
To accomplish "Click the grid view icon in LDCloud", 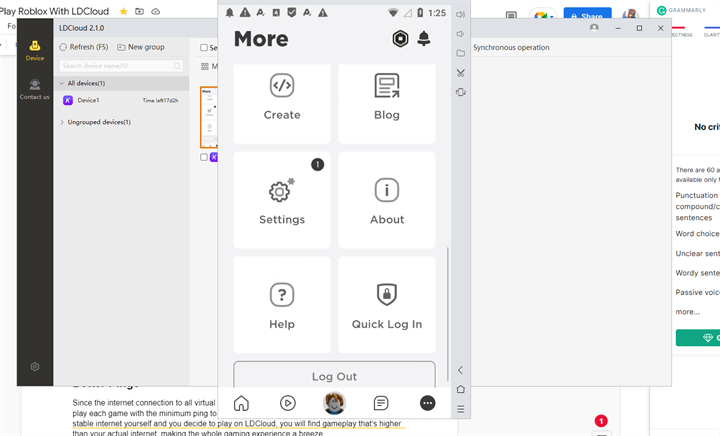I will [205, 67].
